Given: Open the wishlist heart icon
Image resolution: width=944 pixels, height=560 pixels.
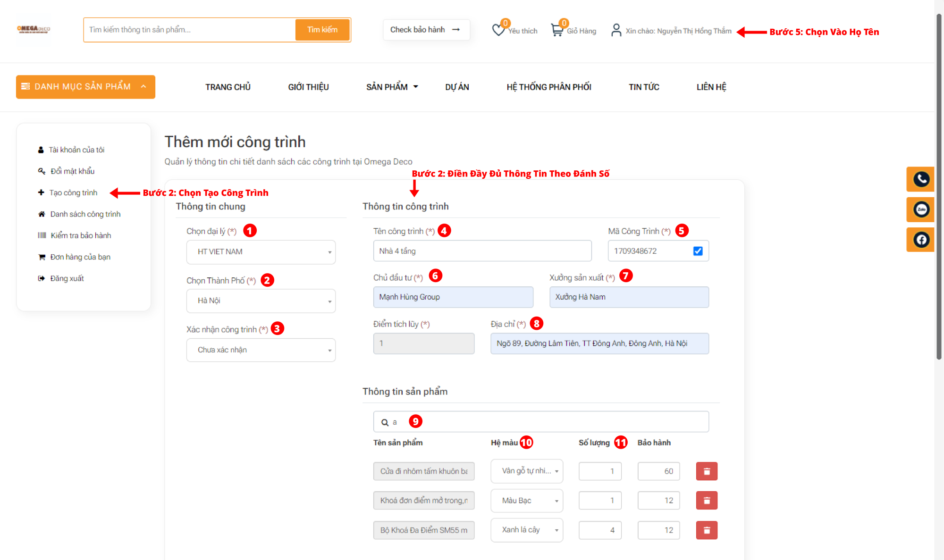Looking at the screenshot, I should tap(498, 30).
